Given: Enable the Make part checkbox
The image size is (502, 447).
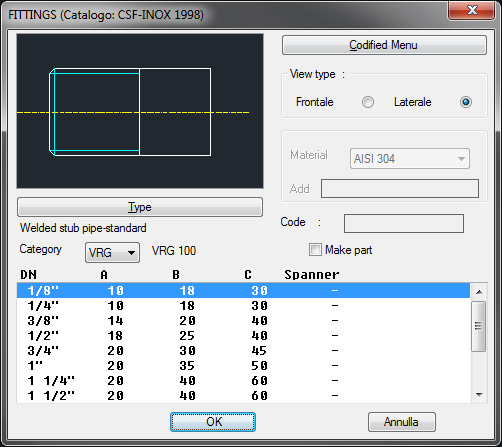Looking at the screenshot, I should pyautogui.click(x=315, y=250).
